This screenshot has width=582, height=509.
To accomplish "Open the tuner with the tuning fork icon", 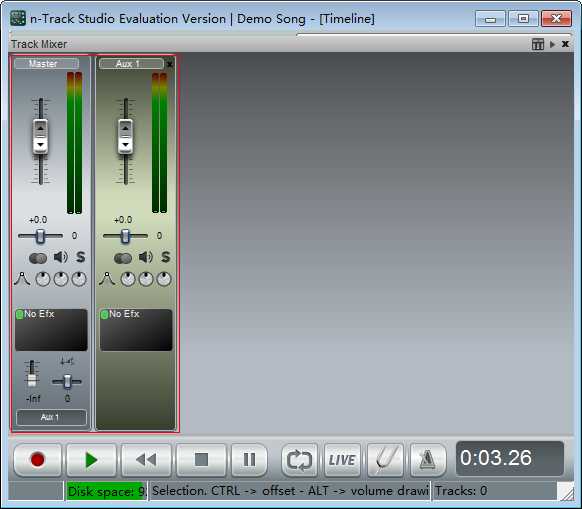I will [385, 460].
